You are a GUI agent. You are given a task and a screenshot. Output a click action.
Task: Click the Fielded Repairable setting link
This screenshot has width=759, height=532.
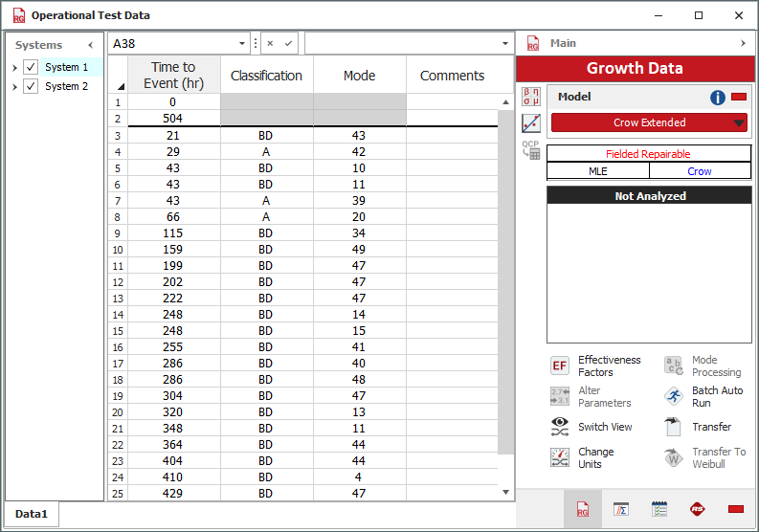coord(648,154)
